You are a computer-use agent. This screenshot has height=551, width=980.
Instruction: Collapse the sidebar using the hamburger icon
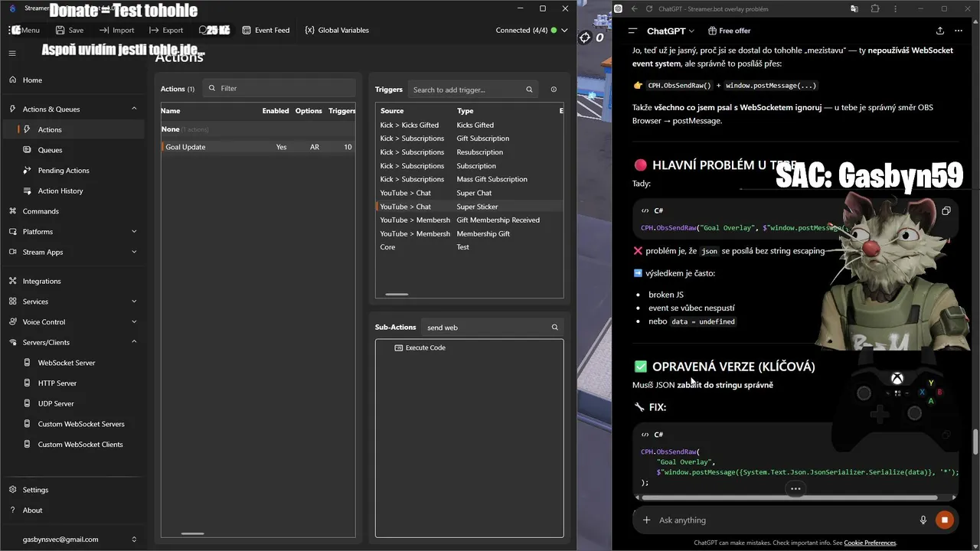[12, 54]
